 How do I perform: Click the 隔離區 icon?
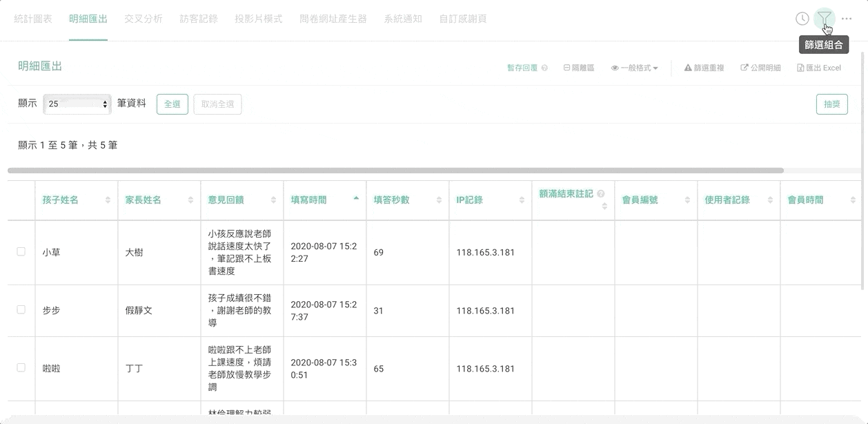[x=566, y=68]
